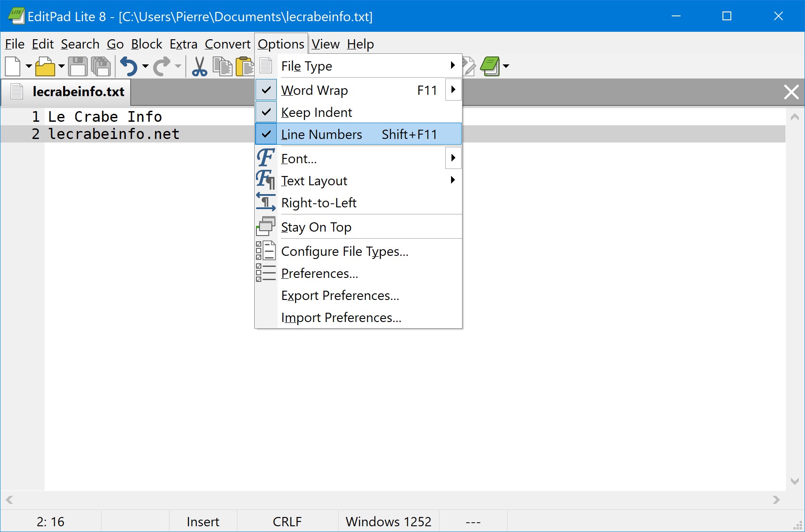Click the Insert mode status indicator
Image resolution: width=805 pixels, height=532 pixels.
(x=203, y=522)
